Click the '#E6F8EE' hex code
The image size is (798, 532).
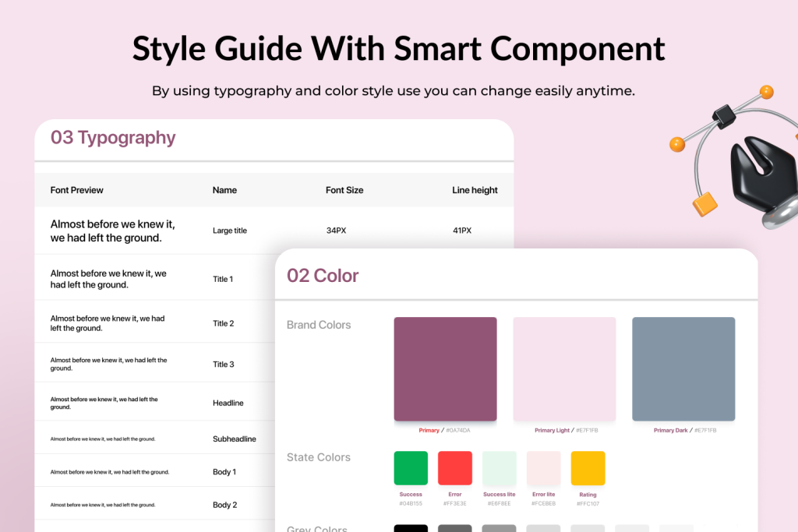point(500,503)
